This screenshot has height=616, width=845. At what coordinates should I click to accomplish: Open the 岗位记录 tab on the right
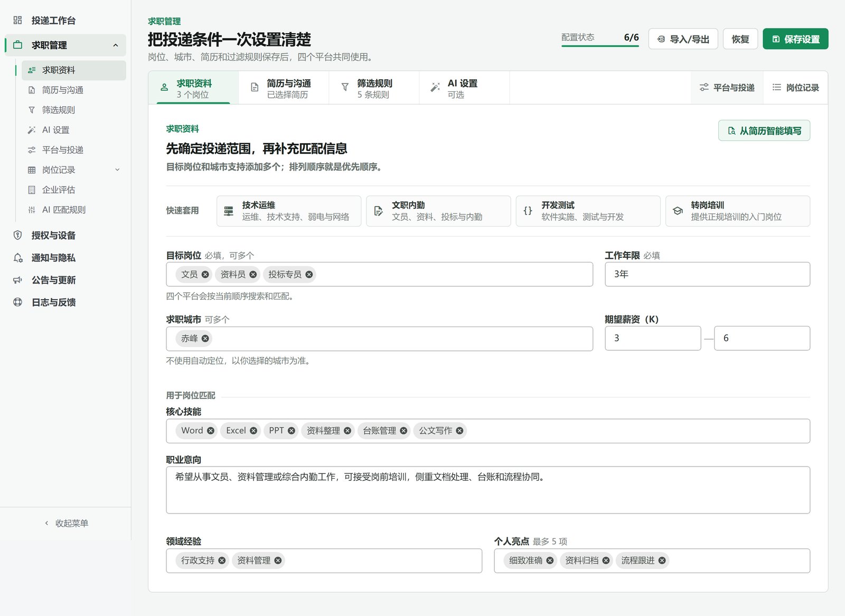[x=795, y=88]
